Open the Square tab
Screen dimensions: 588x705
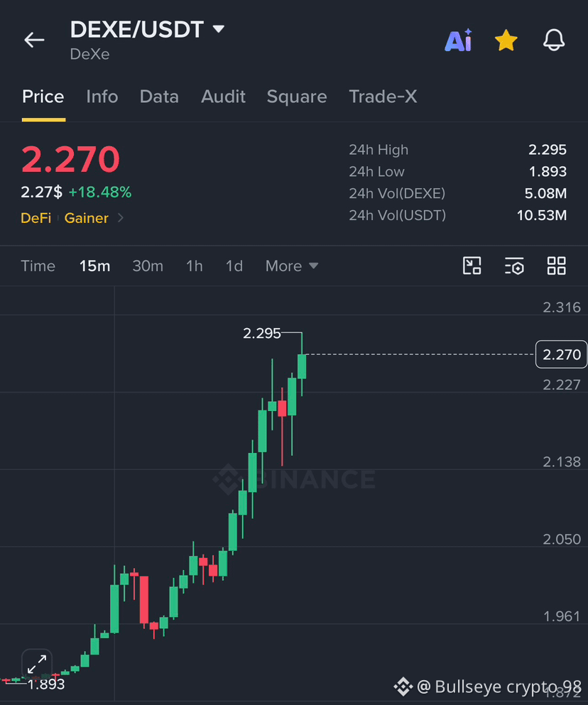click(297, 97)
